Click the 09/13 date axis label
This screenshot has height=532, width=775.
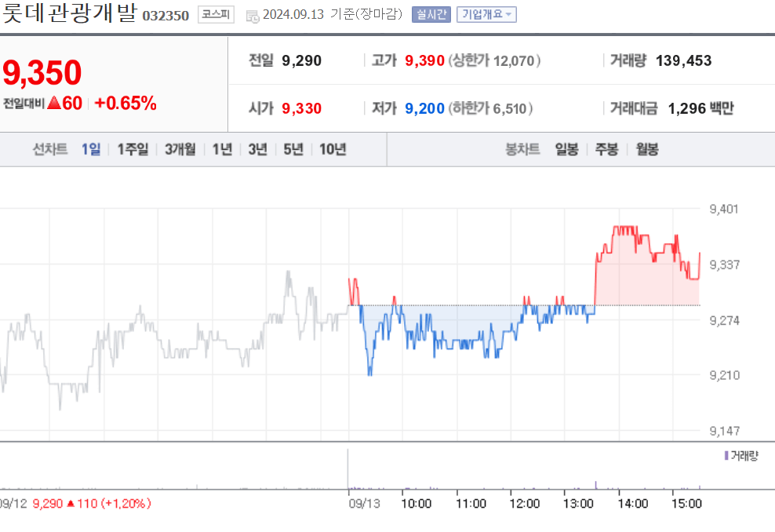364,504
